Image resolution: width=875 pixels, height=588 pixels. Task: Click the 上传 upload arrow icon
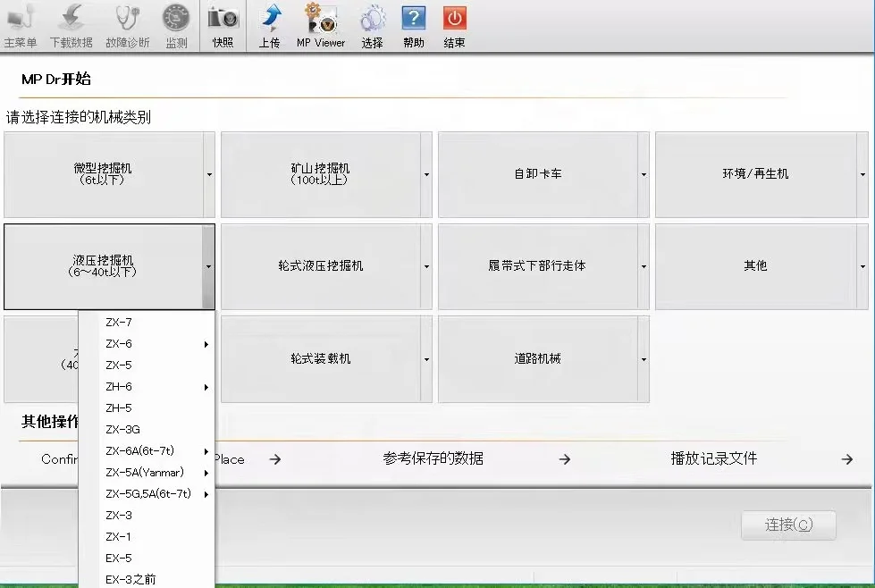pyautogui.click(x=270, y=26)
